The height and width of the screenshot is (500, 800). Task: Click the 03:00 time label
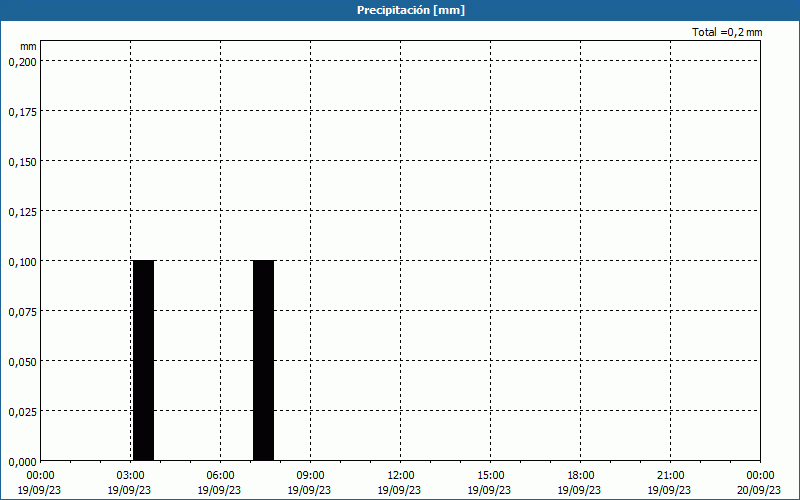tap(130, 476)
